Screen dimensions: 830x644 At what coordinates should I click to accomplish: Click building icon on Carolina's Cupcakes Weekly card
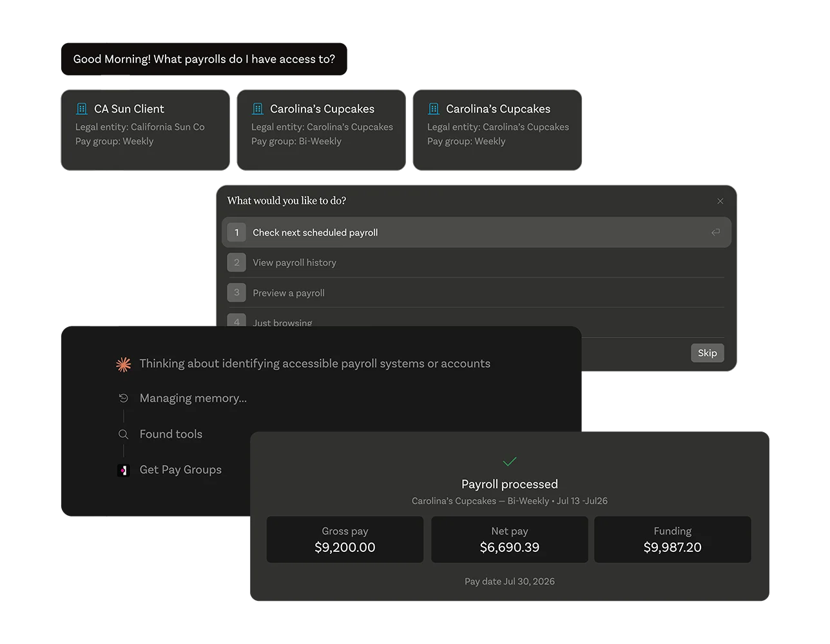434,109
